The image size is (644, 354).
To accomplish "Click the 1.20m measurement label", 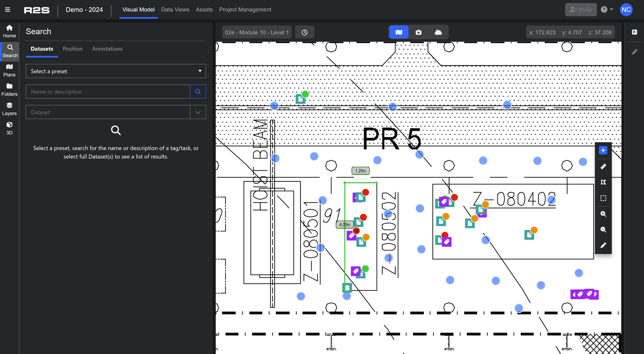I will click(x=360, y=171).
